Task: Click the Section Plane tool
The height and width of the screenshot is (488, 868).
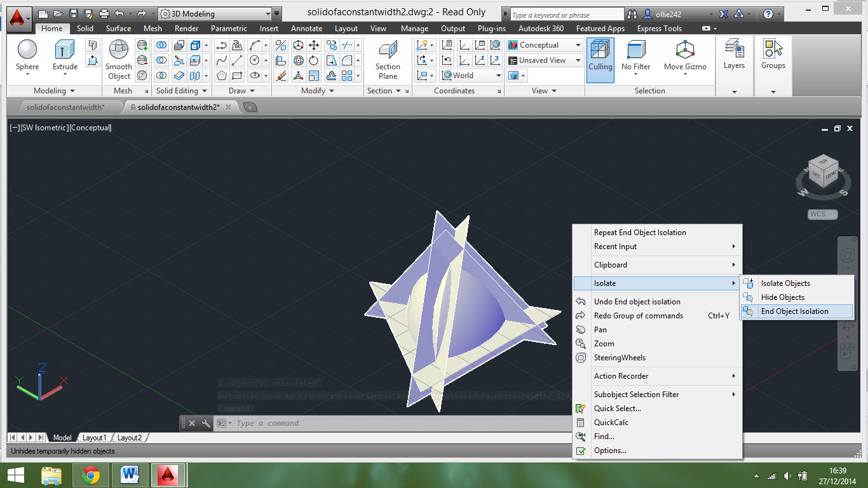Action: (388, 60)
